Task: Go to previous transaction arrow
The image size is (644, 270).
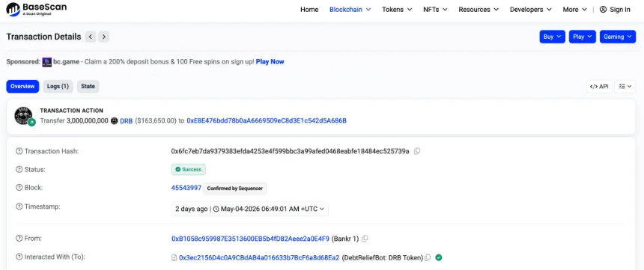Action: click(91, 37)
